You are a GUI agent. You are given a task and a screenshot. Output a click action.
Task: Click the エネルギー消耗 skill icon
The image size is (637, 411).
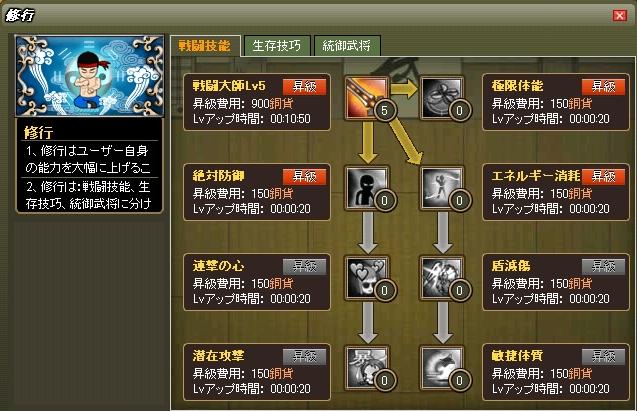click(442, 188)
